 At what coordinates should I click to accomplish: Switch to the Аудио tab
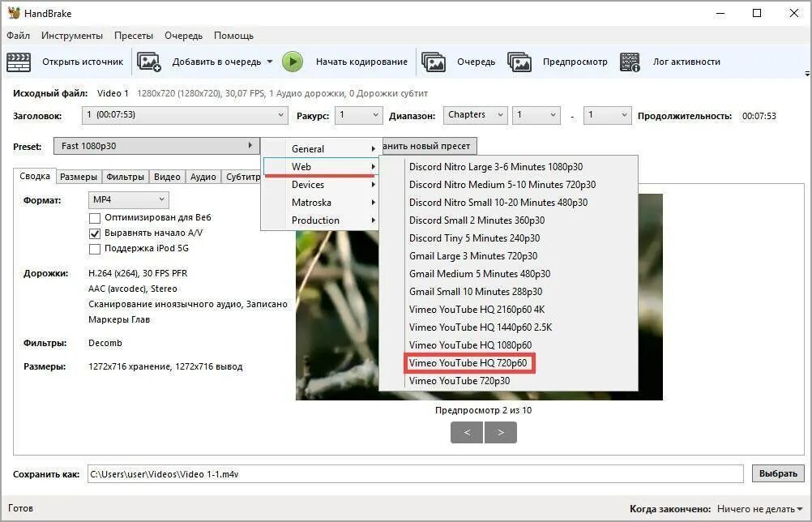[203, 177]
